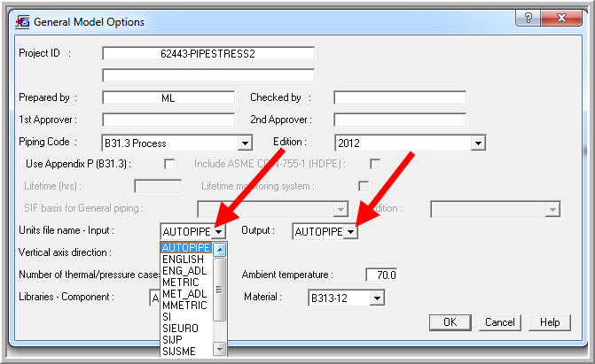Click the Prepared by field containing ML
595x364 pixels.
point(168,97)
